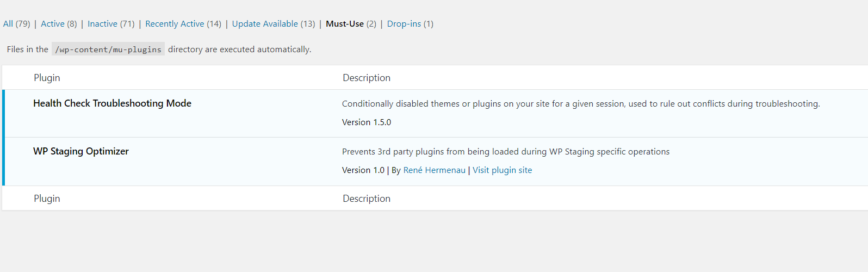View Recently Active (14) plugins
Viewport: 868px width, 272px height.
tap(183, 24)
